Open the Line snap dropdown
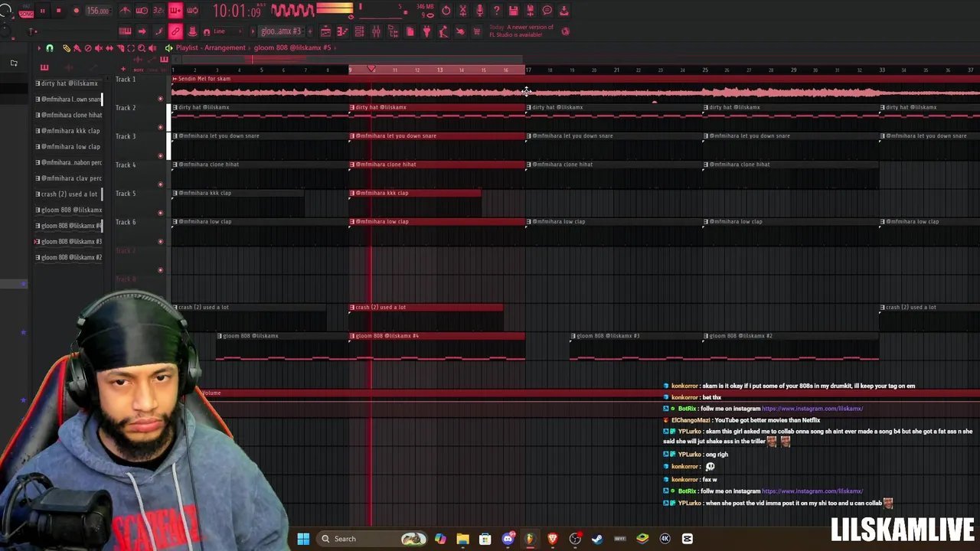Image resolution: width=980 pixels, height=551 pixels. (226, 31)
